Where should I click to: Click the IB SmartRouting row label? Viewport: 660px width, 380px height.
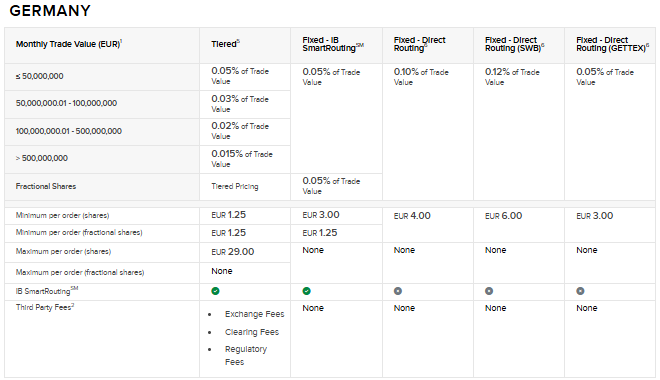click(47, 291)
